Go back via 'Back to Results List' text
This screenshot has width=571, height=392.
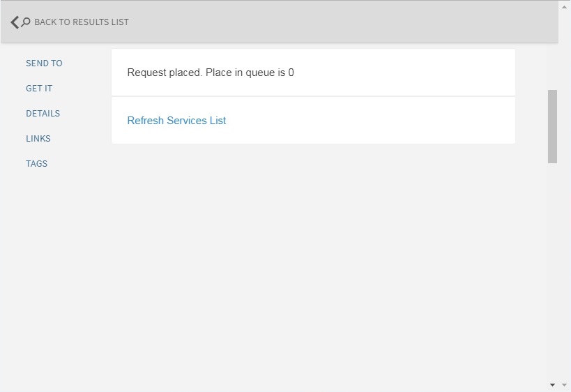click(x=81, y=22)
